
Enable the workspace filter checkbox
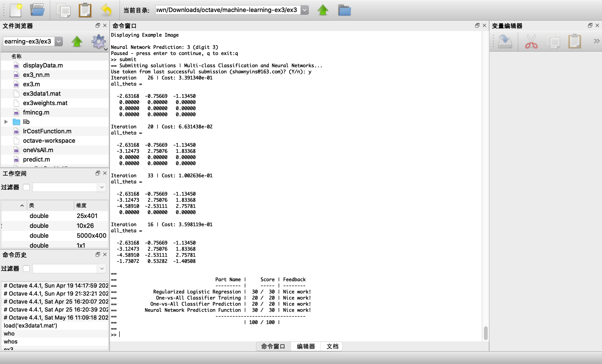pyautogui.click(x=26, y=187)
